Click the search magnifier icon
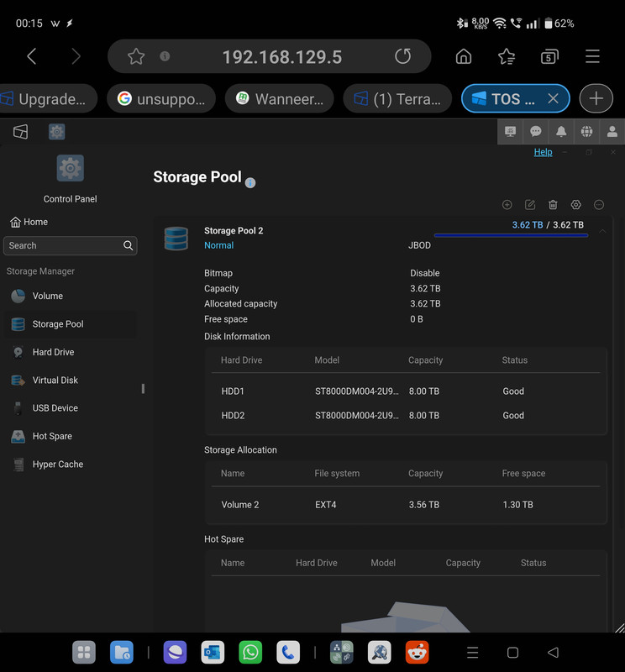The width and height of the screenshot is (625, 672). point(128,245)
